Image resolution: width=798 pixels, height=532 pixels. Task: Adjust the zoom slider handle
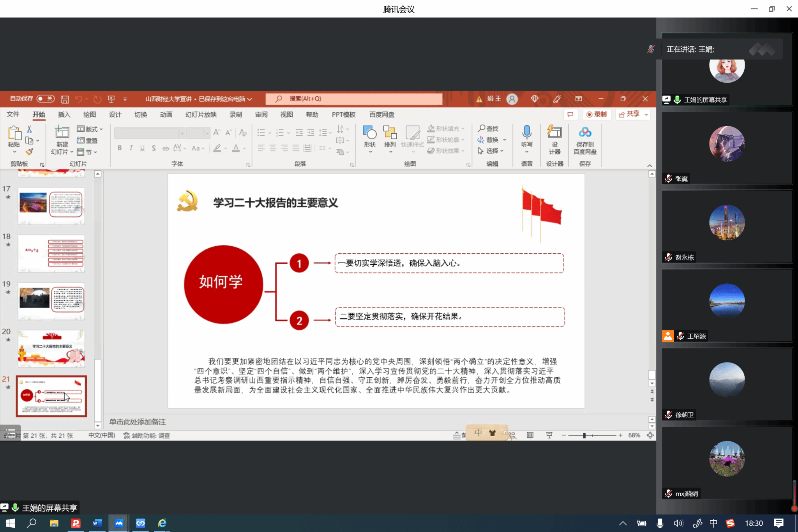coord(584,435)
